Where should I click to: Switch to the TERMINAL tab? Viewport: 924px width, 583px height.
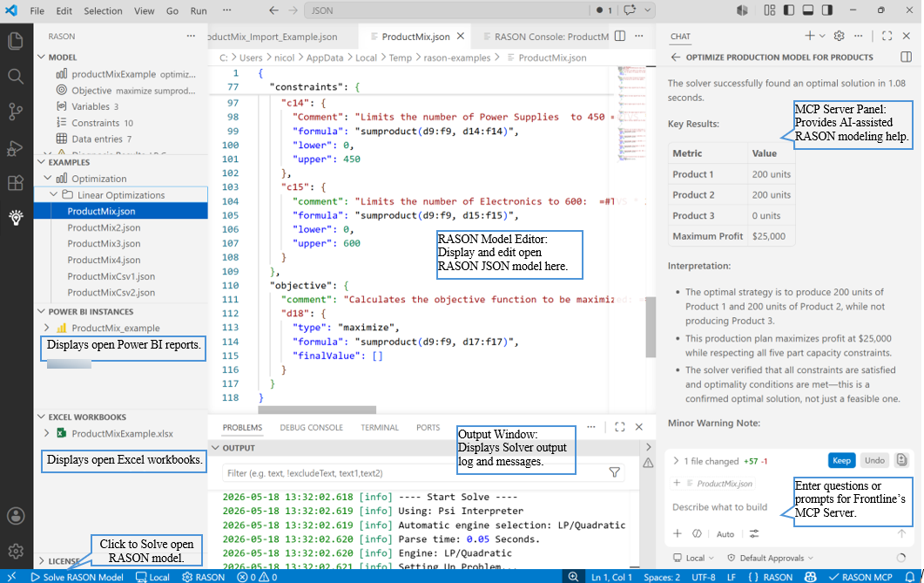point(380,427)
